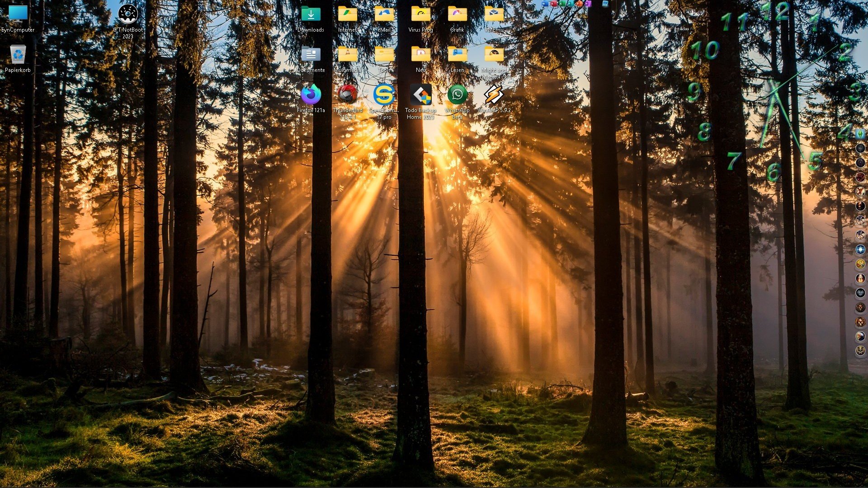Open the Firefox 121a shortcut

(x=311, y=95)
